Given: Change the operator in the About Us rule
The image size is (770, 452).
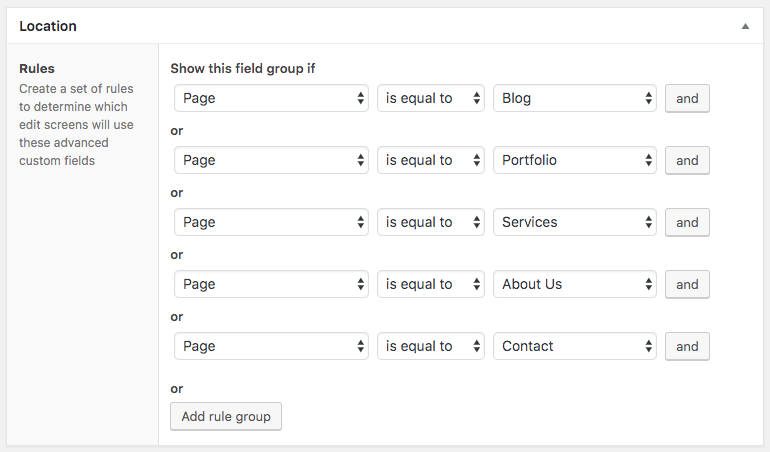Looking at the screenshot, I should point(430,284).
